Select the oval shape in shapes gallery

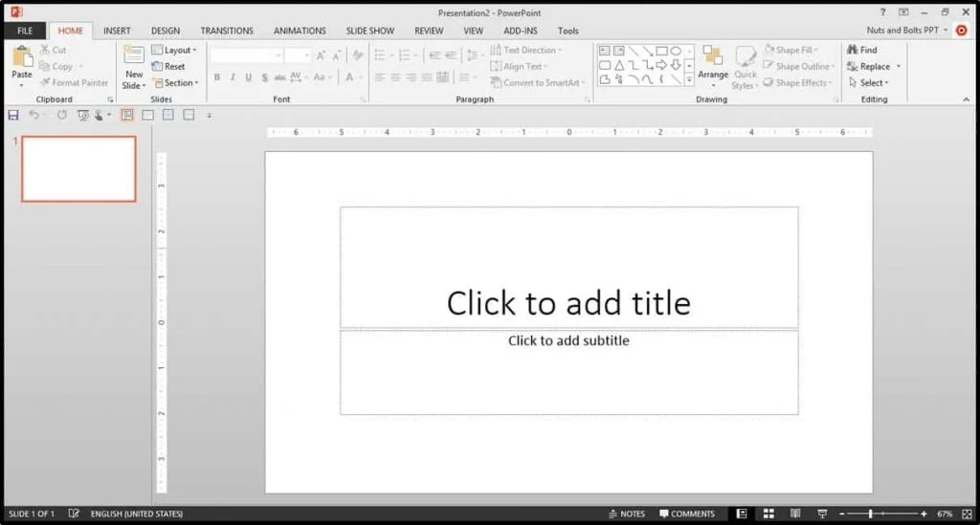point(676,51)
